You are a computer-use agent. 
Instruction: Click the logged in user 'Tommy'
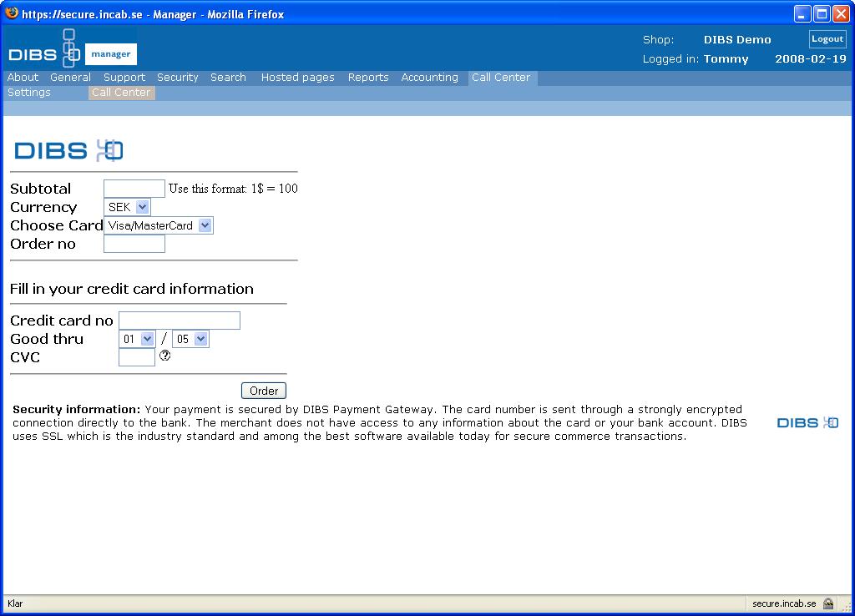point(726,59)
